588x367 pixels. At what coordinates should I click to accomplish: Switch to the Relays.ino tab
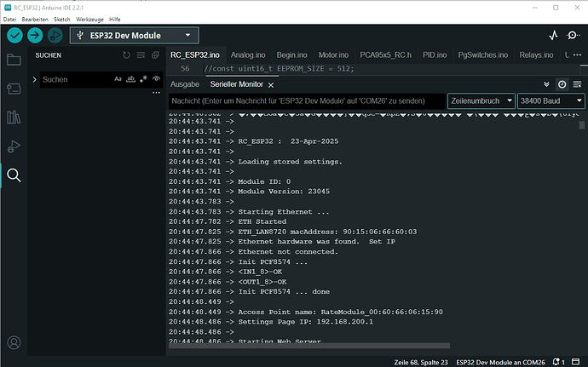click(536, 55)
